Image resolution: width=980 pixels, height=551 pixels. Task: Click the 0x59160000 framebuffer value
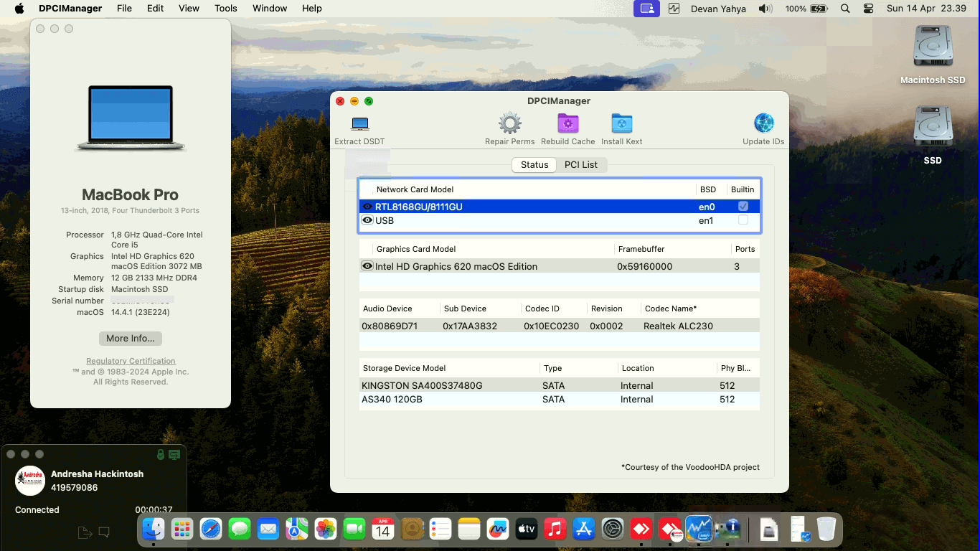pyautogui.click(x=644, y=266)
